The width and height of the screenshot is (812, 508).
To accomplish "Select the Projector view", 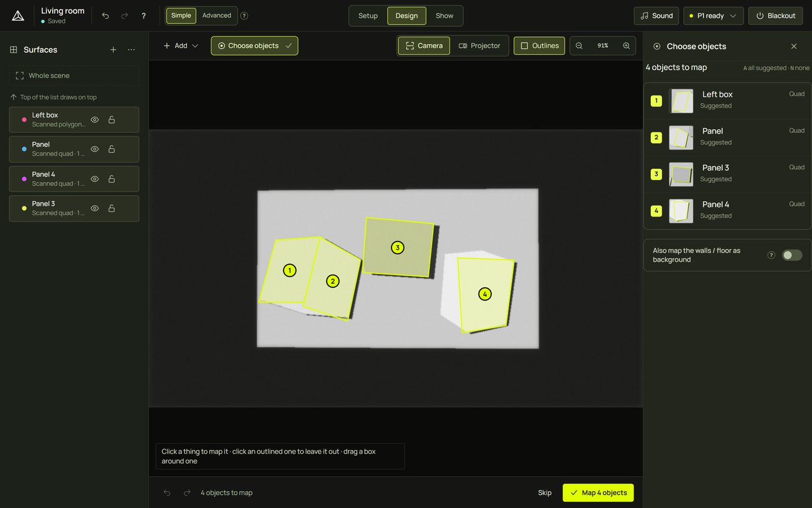I will [479, 46].
